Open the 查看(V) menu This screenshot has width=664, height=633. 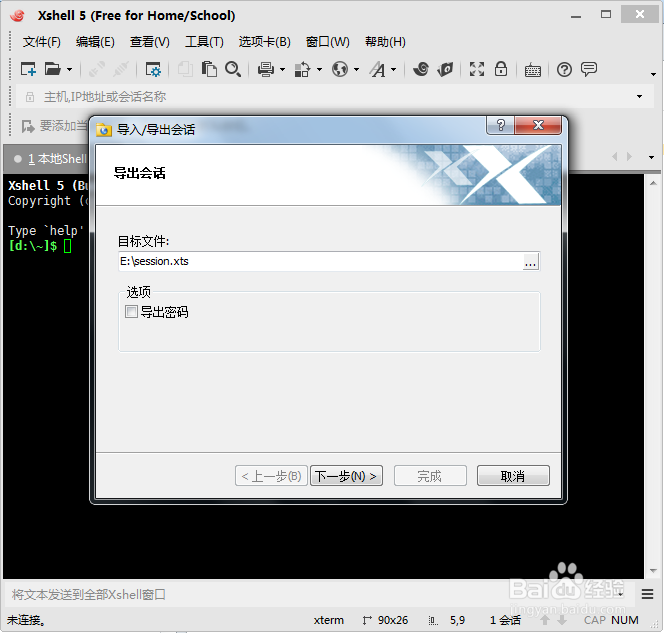coord(149,42)
